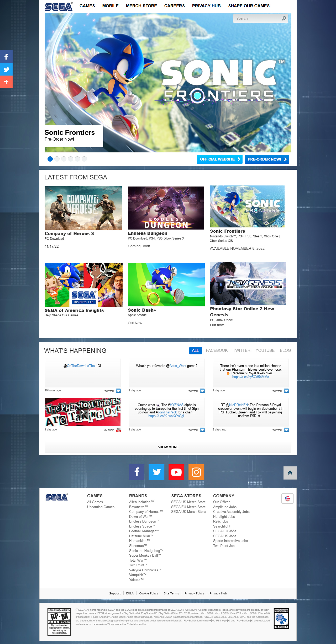Select fourth carousel slide dot
This screenshot has width=336, height=644.
[x=71, y=159]
